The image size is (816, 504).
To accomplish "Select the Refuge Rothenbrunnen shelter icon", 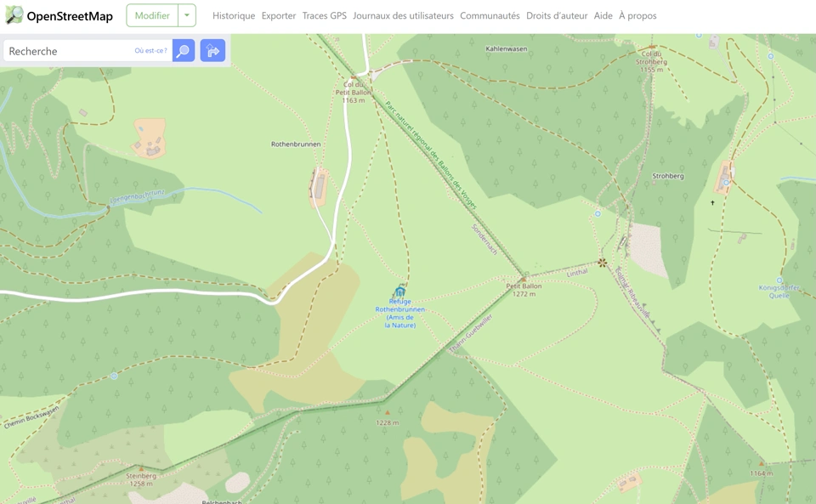I will click(x=399, y=292).
